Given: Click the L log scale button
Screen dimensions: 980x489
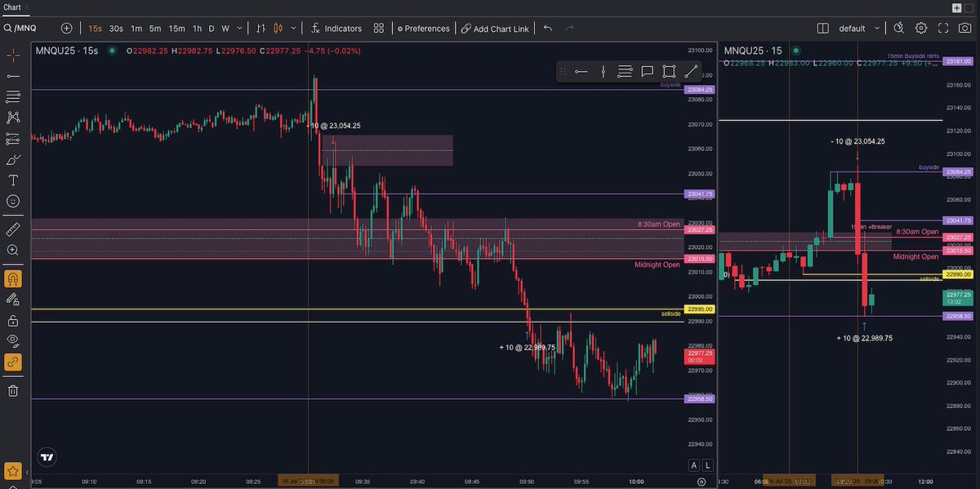Looking at the screenshot, I should pos(707,465).
